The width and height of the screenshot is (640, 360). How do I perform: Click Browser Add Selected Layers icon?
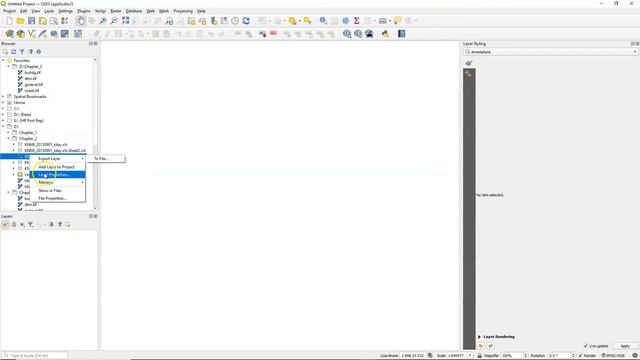(5, 52)
